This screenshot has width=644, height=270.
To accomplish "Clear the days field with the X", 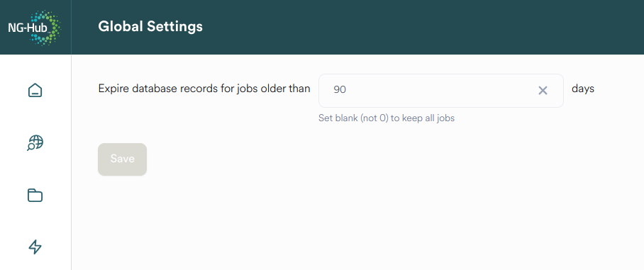I will click(x=543, y=91).
